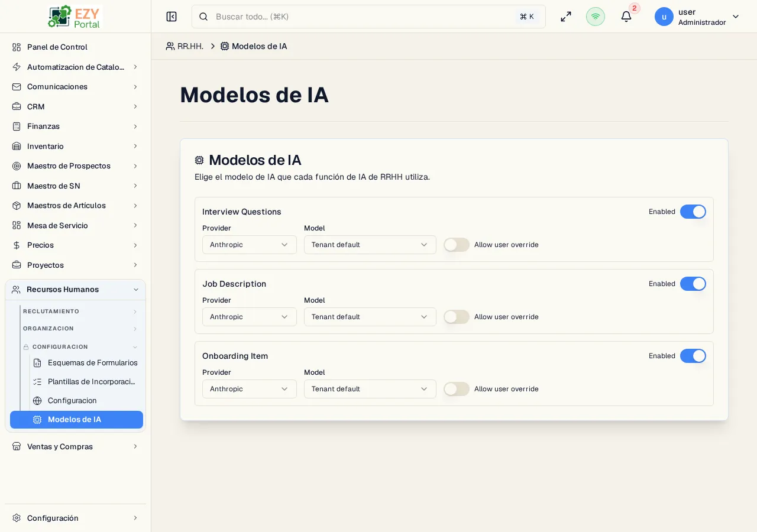Click the Precios dollar sign icon
The image size is (757, 532).
tap(17, 245)
